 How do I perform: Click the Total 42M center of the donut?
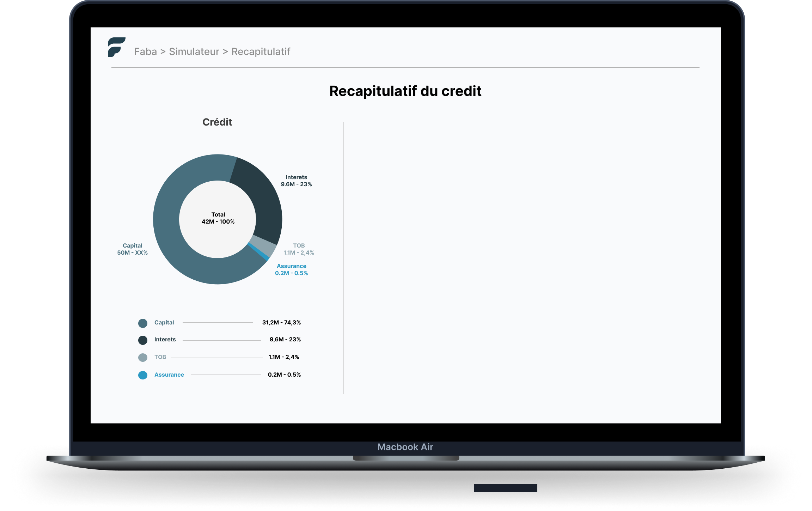[x=218, y=218]
